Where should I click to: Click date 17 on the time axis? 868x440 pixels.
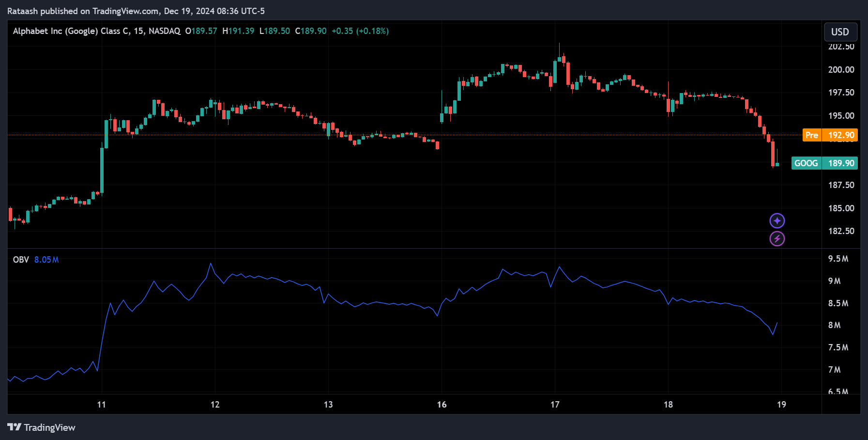click(555, 405)
